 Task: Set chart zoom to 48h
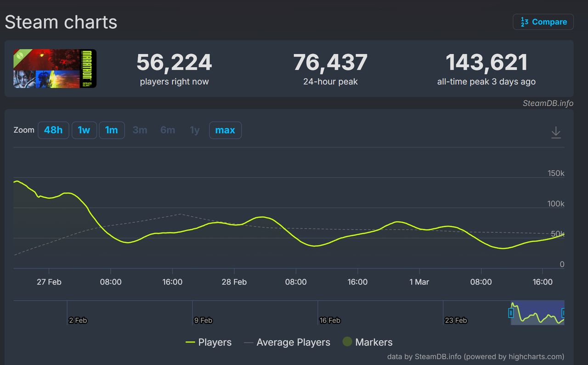coord(53,130)
